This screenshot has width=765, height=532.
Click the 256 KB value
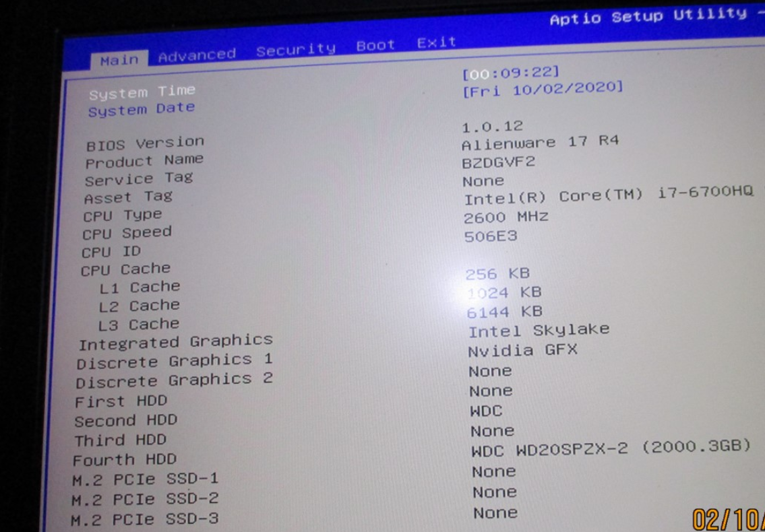click(x=497, y=273)
